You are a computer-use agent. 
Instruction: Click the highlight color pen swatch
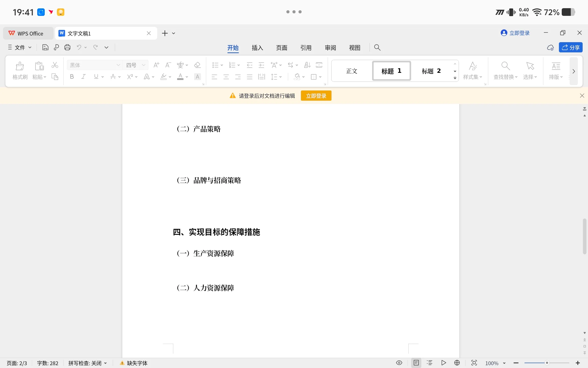[163, 77]
